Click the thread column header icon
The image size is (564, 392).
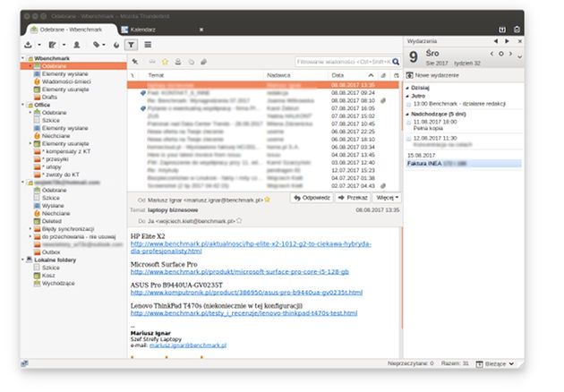coord(132,75)
